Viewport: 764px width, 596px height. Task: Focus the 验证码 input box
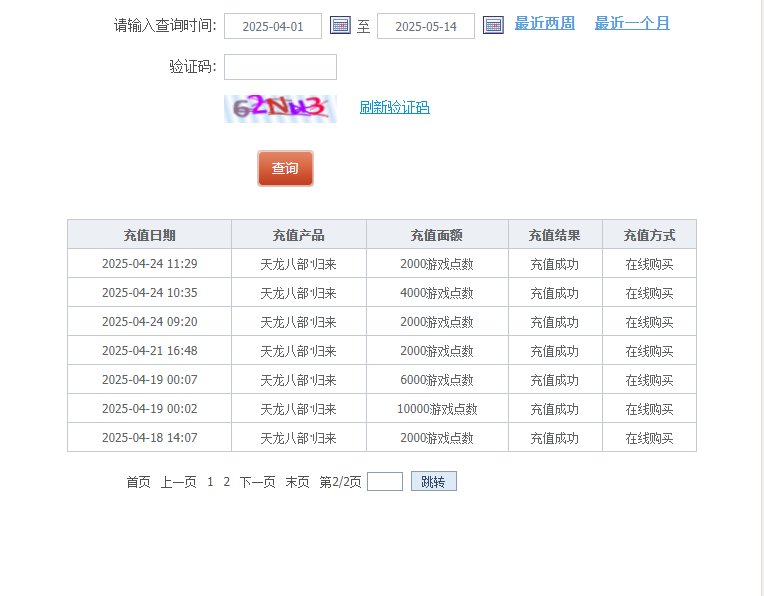tap(280, 67)
